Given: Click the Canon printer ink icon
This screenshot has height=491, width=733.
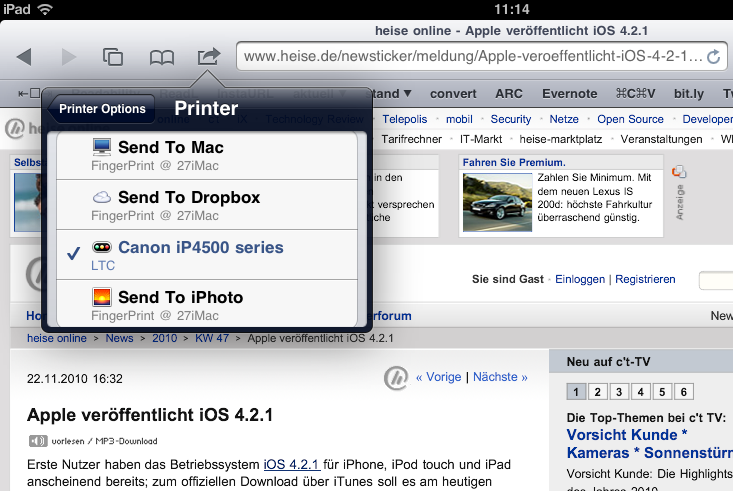Looking at the screenshot, I should click(101, 247).
